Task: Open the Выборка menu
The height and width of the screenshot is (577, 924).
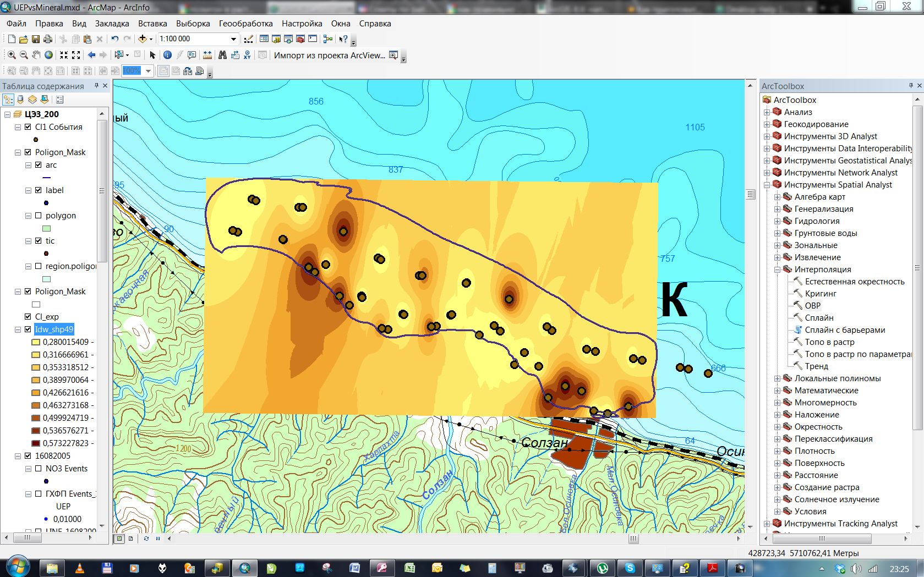Action: [x=193, y=24]
